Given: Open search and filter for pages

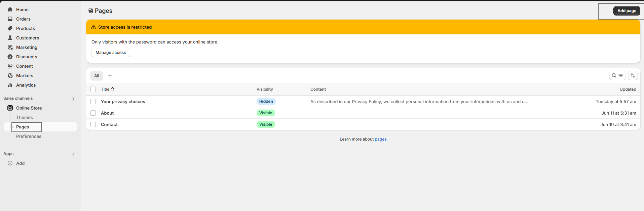Looking at the screenshot, I should (617, 76).
